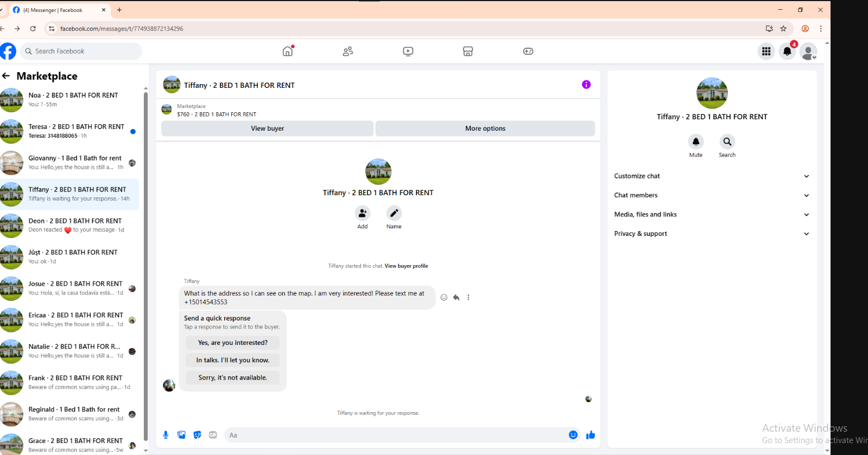The height and width of the screenshot is (455, 868).
Task: Open Frank conversation in list
Action: [x=69, y=383]
